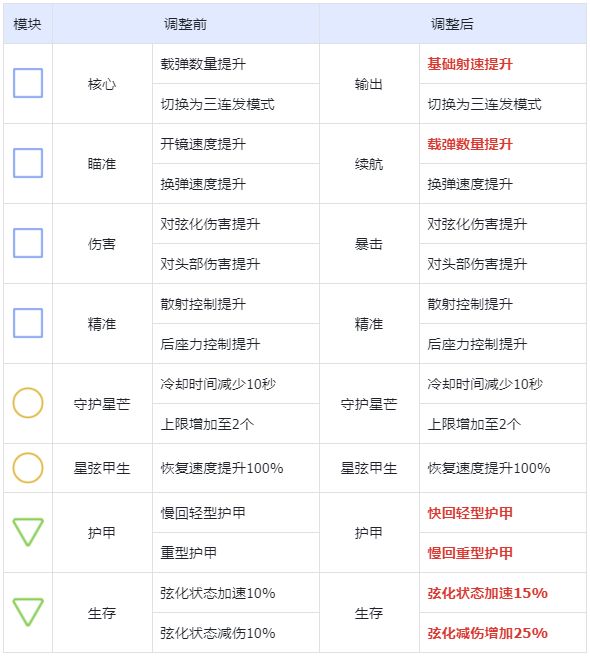The height and width of the screenshot is (656, 590).
Task: Click the blue square icon beside 瞄准
Action: coord(28,163)
